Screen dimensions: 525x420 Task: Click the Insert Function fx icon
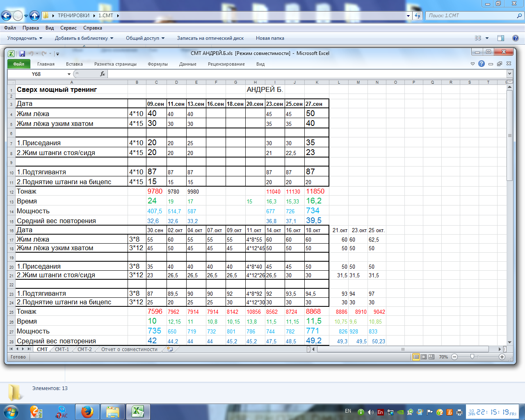click(x=103, y=74)
